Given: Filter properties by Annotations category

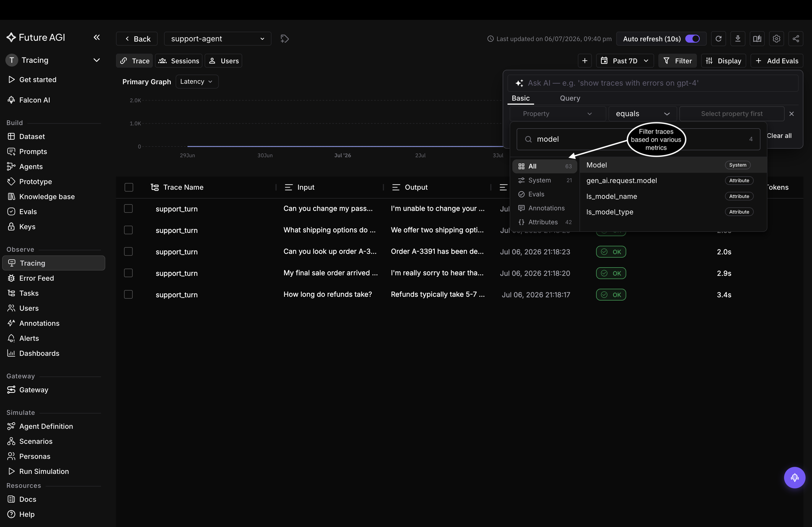Looking at the screenshot, I should click(x=545, y=208).
